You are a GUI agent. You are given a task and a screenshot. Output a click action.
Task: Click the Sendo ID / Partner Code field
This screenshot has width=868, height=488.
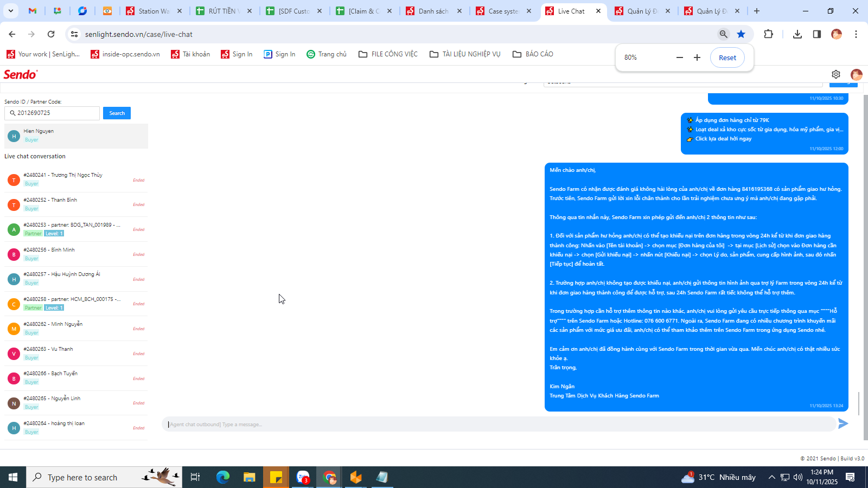52,113
